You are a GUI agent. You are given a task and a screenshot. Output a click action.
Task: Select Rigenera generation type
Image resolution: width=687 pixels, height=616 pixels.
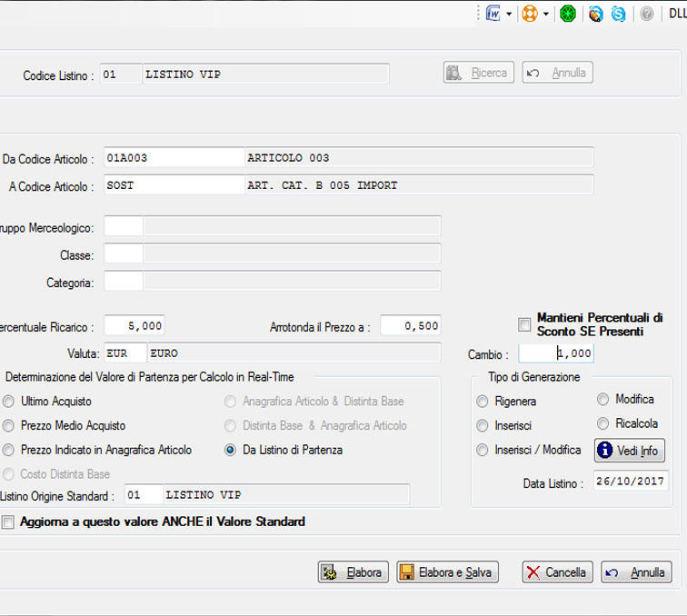point(482,402)
